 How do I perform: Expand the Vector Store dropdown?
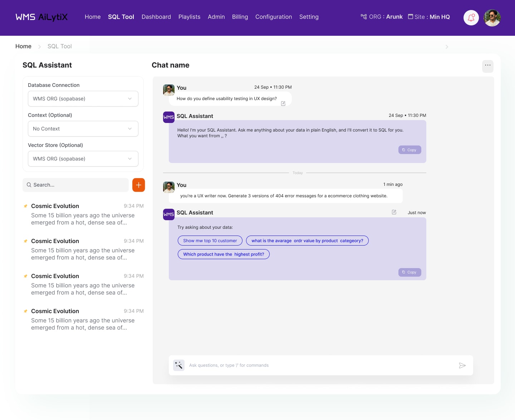(x=83, y=159)
